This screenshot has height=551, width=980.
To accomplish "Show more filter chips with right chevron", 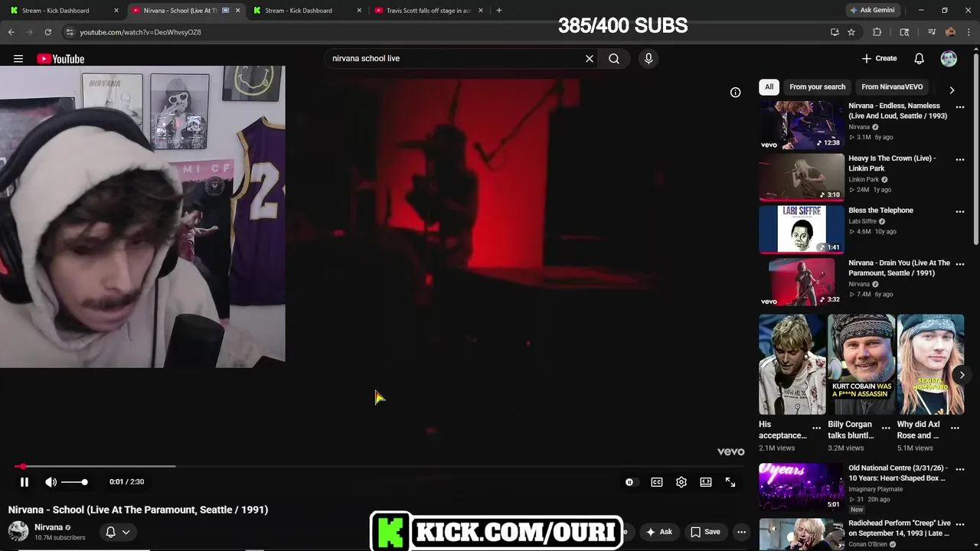I will click(x=952, y=90).
